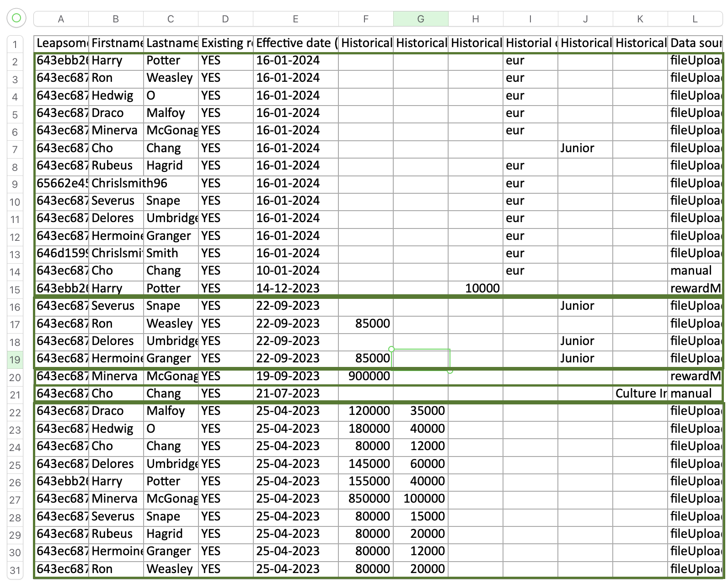The width and height of the screenshot is (728, 584).
Task: Click the table select-all circle handle
Action: (x=16, y=18)
